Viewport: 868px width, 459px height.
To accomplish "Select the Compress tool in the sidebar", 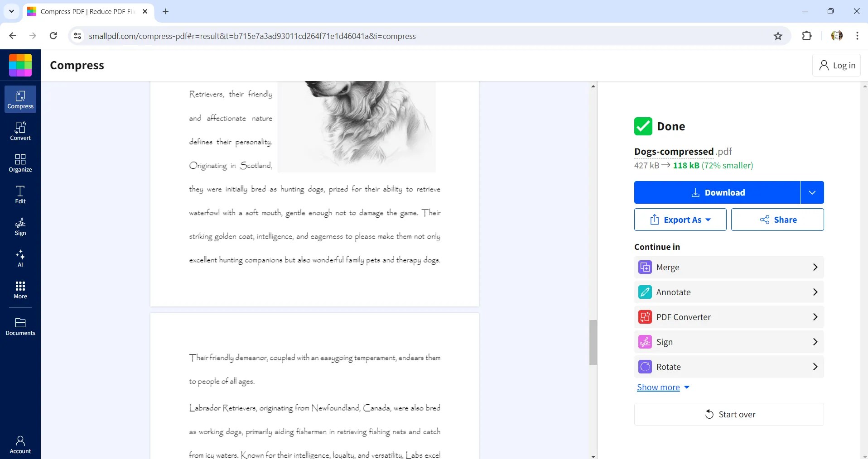I will coord(20,99).
